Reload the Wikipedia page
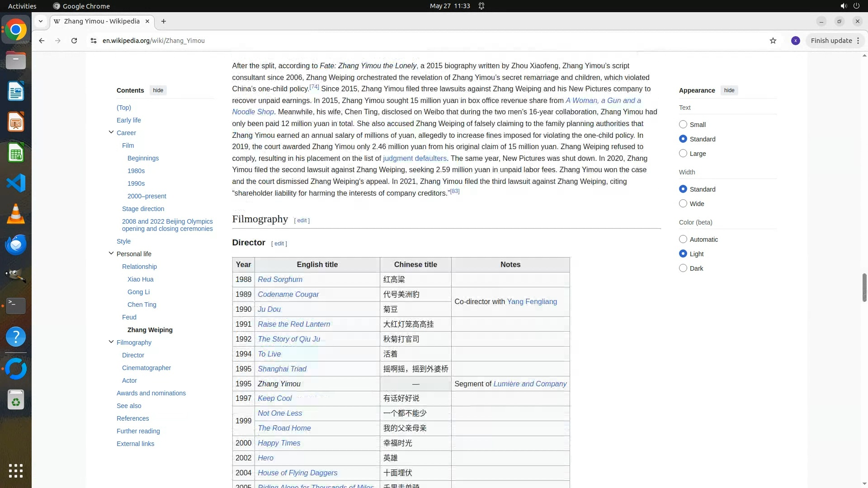Screen dimensions: 868x488 pyautogui.click(x=74, y=41)
